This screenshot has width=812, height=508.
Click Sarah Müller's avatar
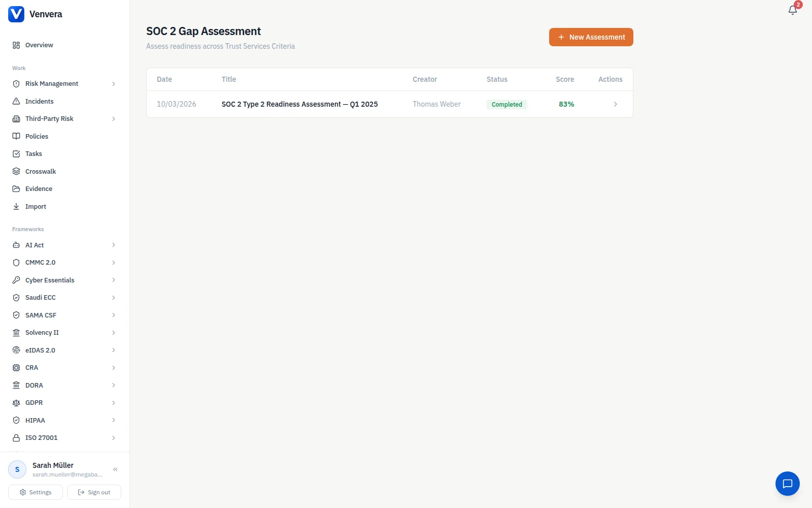[17, 469]
